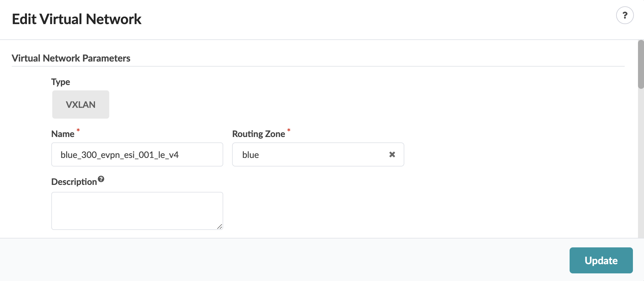Click the Virtual Network Parameters heading
Image resolution: width=644 pixels, height=281 pixels.
coord(71,58)
